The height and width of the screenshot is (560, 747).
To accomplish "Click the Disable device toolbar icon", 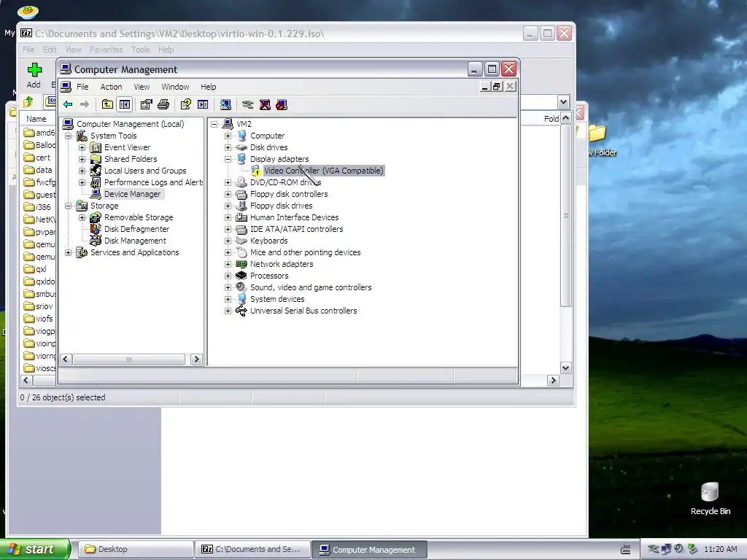I will [282, 105].
